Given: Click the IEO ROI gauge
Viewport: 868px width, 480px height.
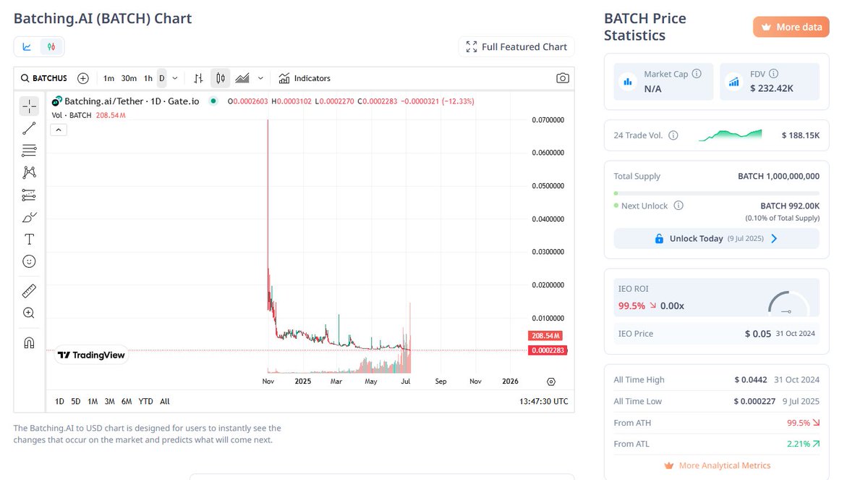Looking at the screenshot, I should pos(788,303).
